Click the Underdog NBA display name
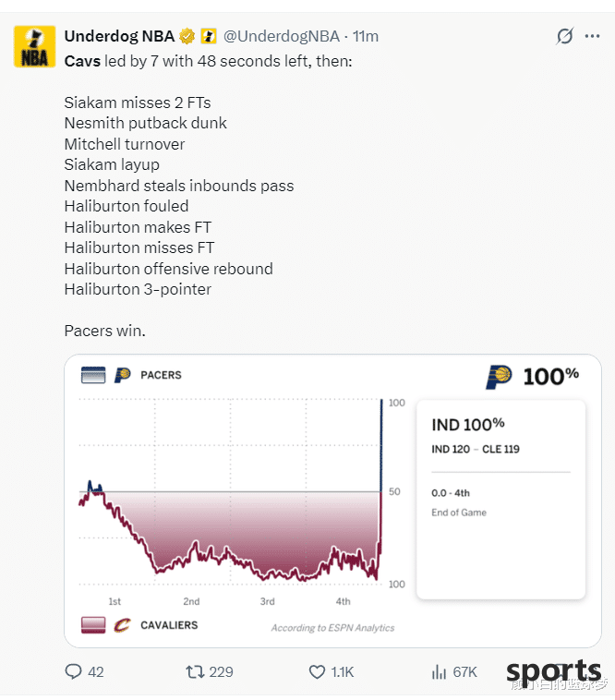 tap(119, 36)
